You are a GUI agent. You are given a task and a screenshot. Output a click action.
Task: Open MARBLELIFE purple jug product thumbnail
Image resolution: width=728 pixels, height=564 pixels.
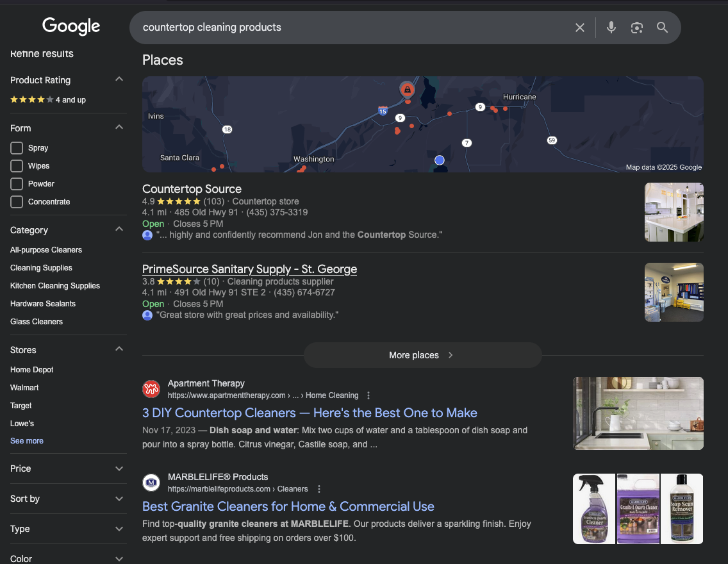[x=638, y=509]
